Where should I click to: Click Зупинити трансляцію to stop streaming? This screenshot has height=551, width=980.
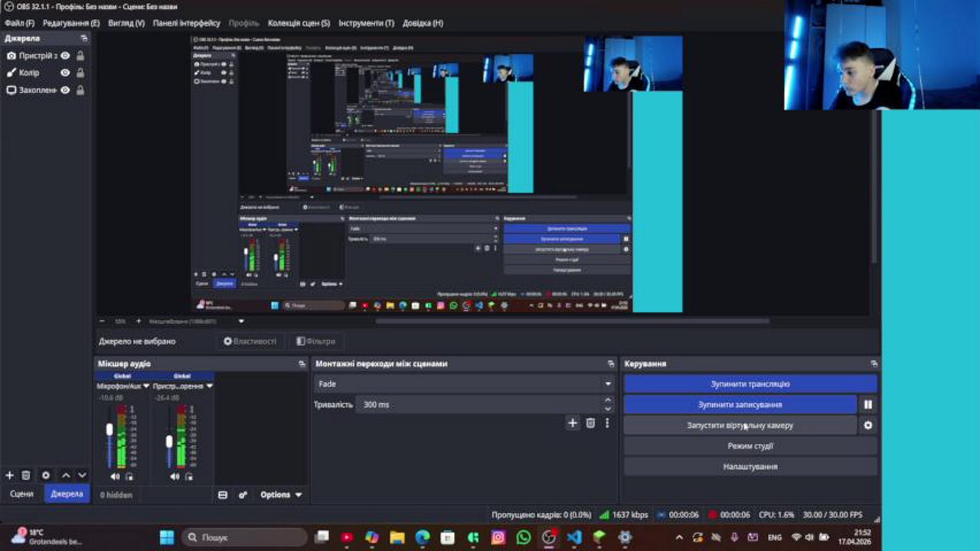click(x=749, y=383)
